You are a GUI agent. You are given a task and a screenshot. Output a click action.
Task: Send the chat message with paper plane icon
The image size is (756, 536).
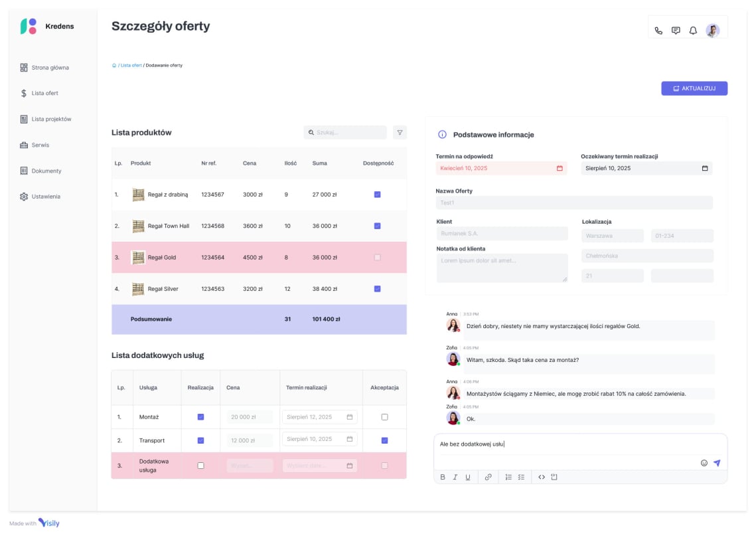pyautogui.click(x=717, y=463)
